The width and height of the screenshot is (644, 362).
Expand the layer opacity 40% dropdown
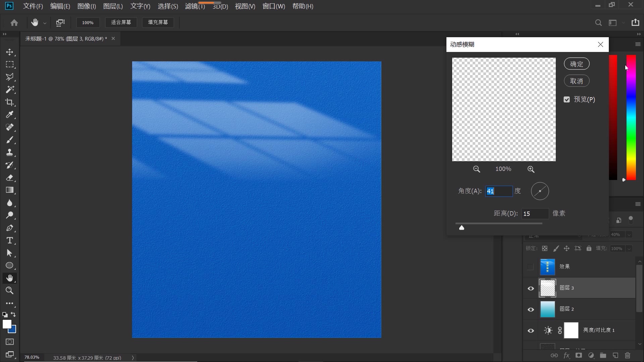tap(629, 235)
